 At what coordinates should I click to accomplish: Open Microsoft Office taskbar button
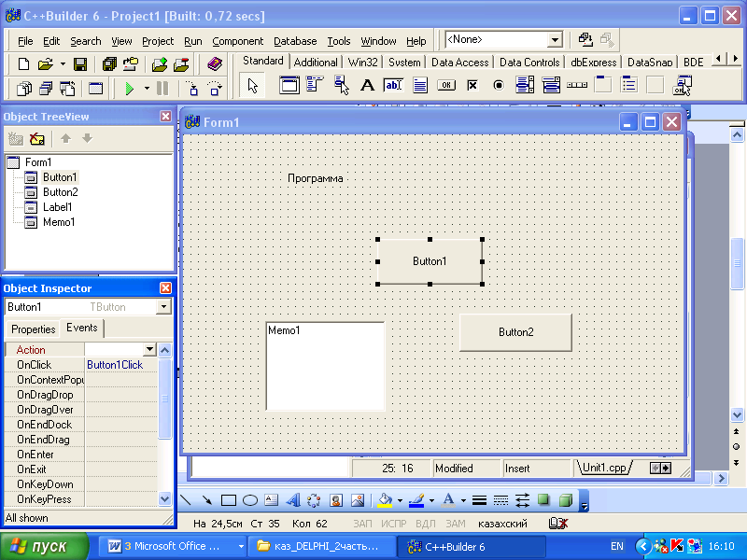[x=174, y=546]
